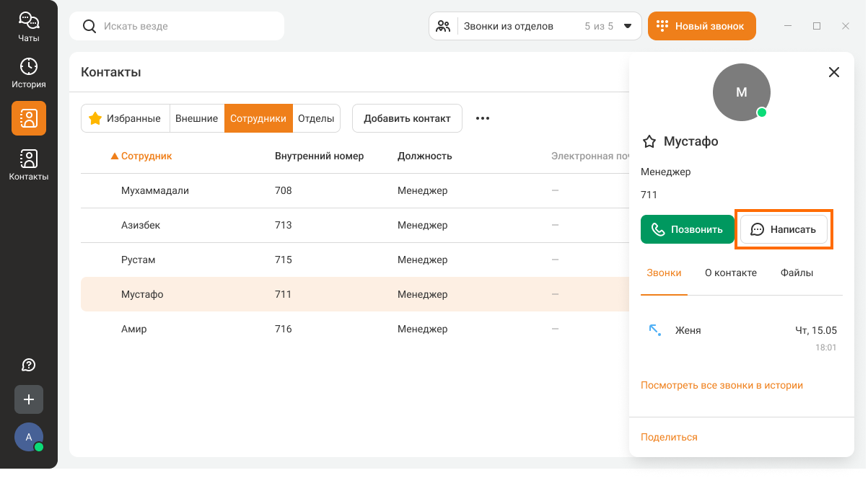Viewport: 868px width, 478px height.
Task: Open the three dots more options menu
Action: pos(483,118)
